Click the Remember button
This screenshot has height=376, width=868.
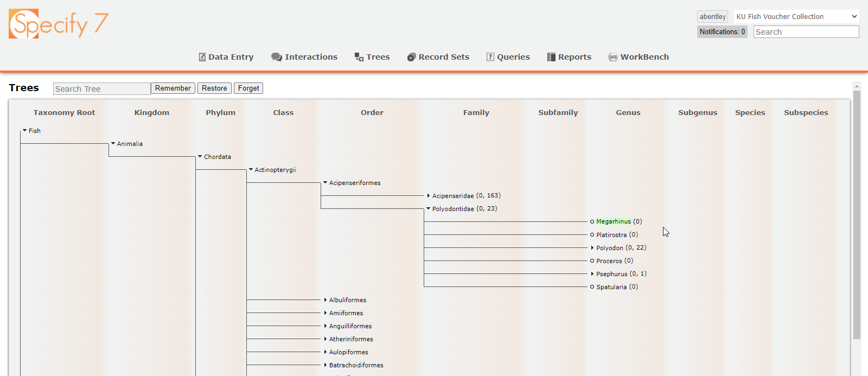(x=173, y=88)
